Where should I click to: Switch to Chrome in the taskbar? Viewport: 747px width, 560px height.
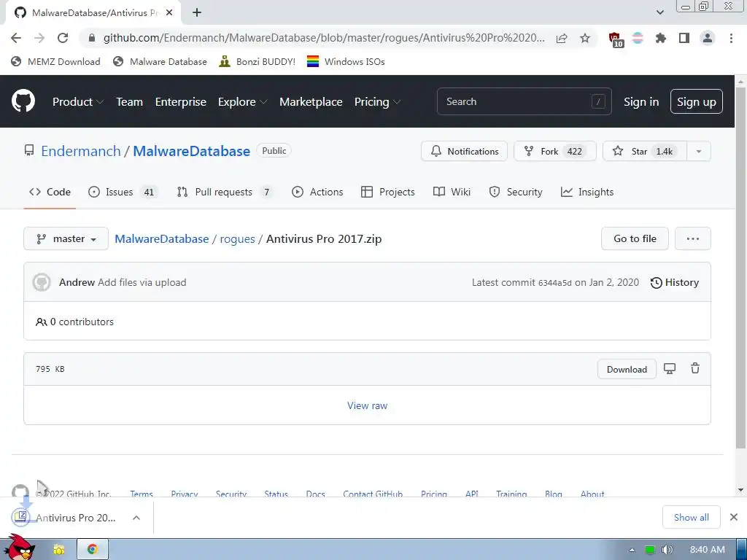(x=93, y=550)
